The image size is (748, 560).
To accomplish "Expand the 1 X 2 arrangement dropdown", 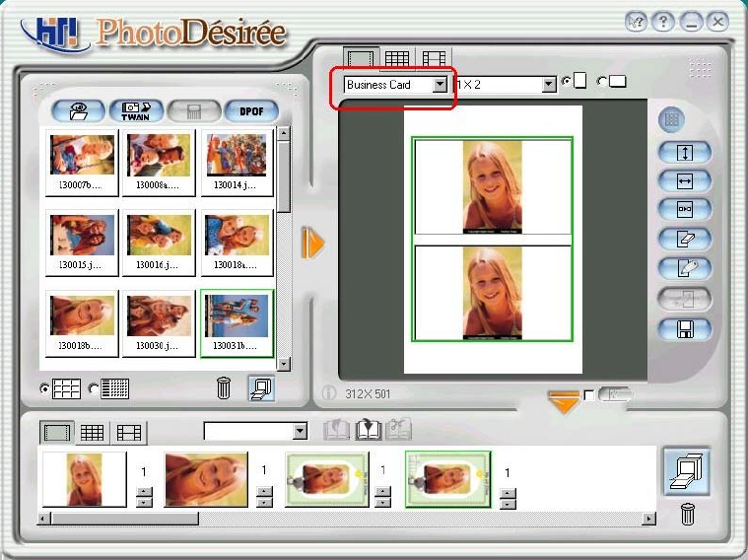I will pos(549,86).
